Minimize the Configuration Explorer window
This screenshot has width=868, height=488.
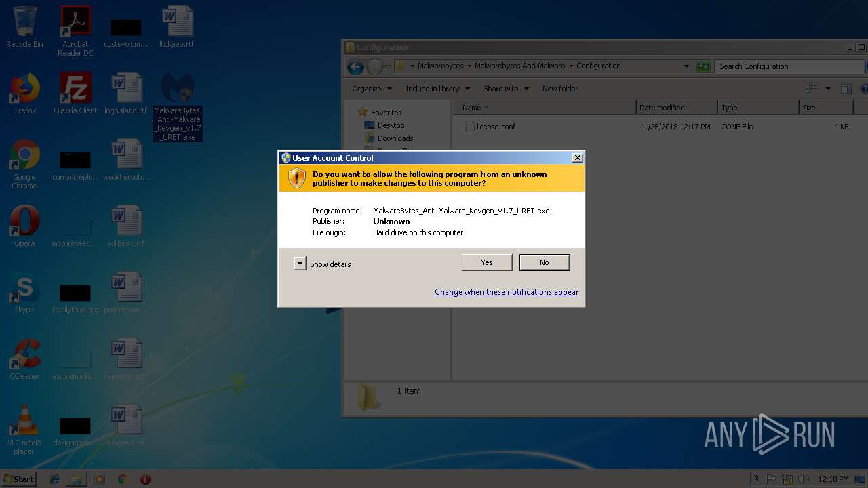[x=850, y=47]
